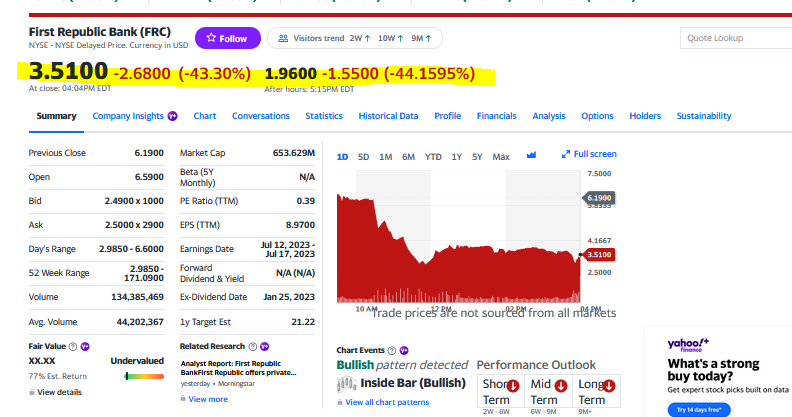792x417 pixels.
Task: Open the Visitors trend widget
Action: point(355,38)
